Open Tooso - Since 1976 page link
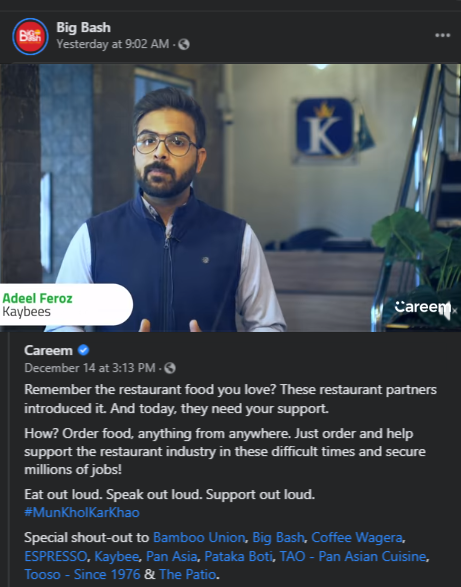461x587 pixels. click(82, 574)
